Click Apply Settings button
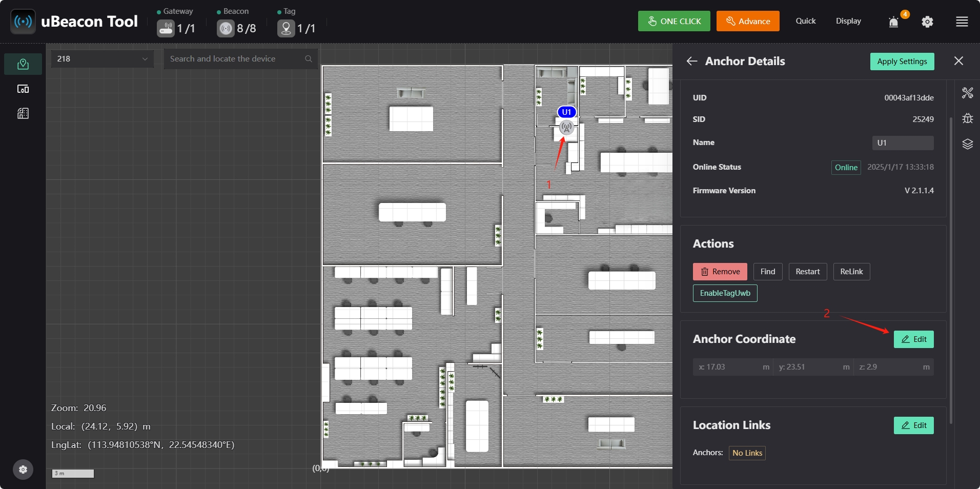 [x=902, y=62]
